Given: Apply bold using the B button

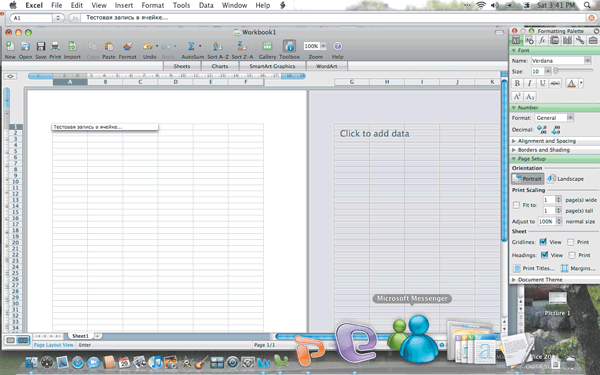Looking at the screenshot, I should [x=517, y=83].
